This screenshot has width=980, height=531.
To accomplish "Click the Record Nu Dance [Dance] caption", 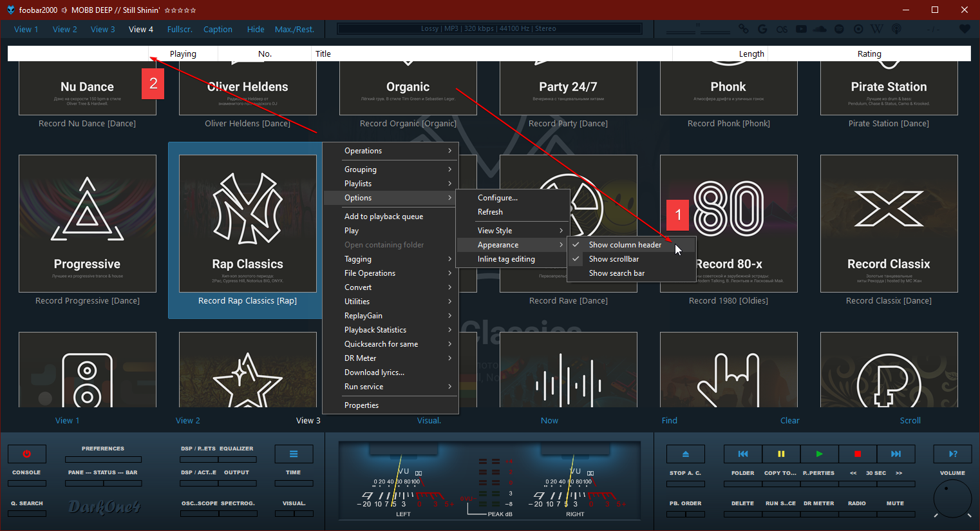I will [88, 124].
